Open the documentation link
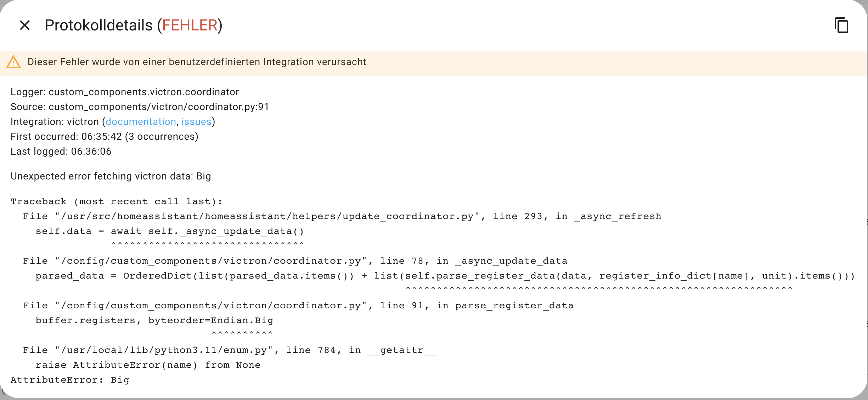 pyautogui.click(x=141, y=121)
